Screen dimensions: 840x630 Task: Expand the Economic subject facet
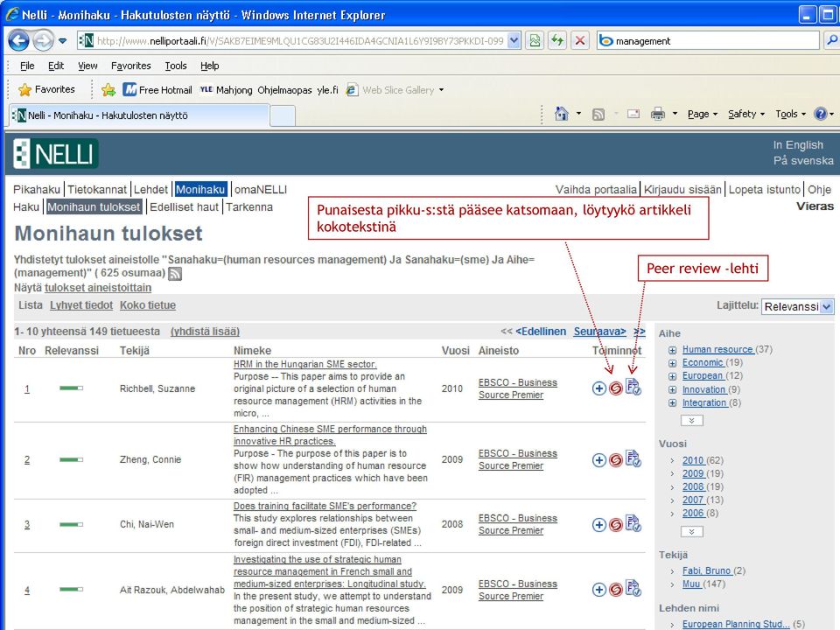tap(672, 363)
